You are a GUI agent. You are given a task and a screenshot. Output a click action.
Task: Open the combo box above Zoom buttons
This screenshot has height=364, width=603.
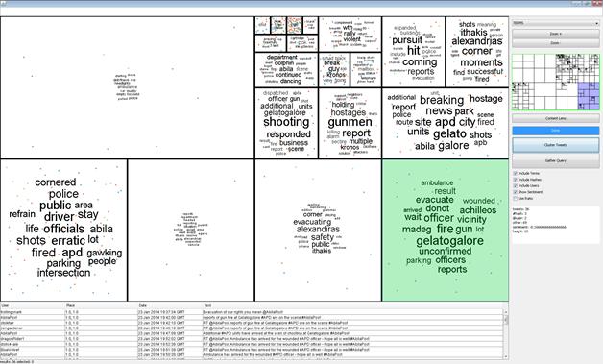coord(555,23)
